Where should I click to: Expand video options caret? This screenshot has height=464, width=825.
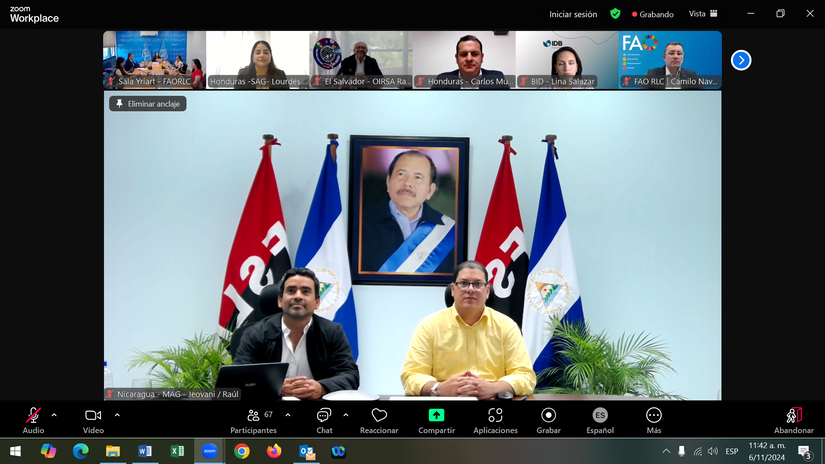117,415
